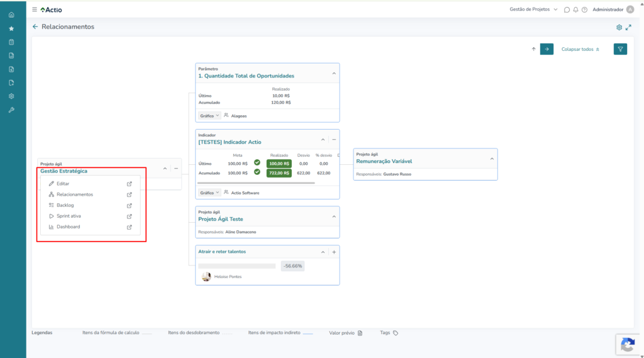Open Atrair e reter talentos title
Image resolution: width=644 pixels, height=358 pixels.
pyautogui.click(x=222, y=252)
